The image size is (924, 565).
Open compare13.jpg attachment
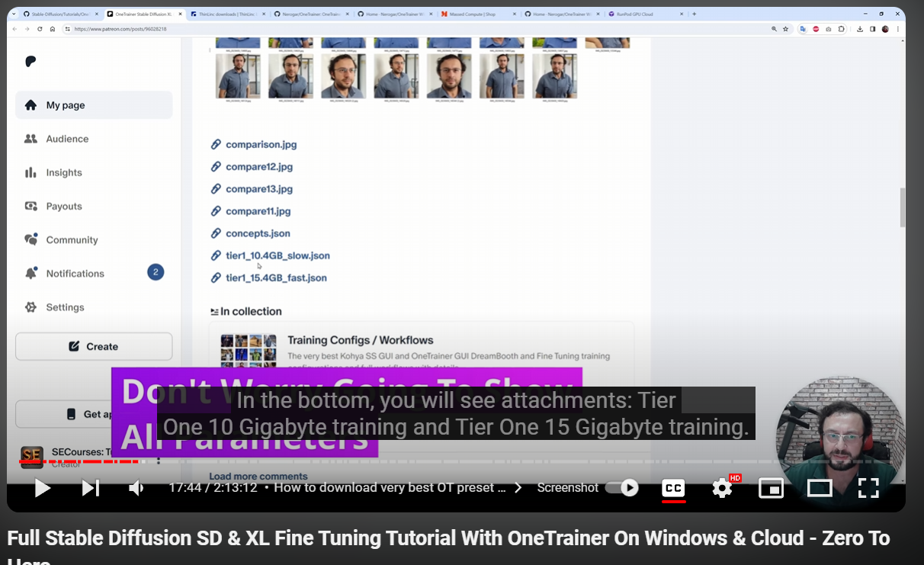click(x=259, y=189)
